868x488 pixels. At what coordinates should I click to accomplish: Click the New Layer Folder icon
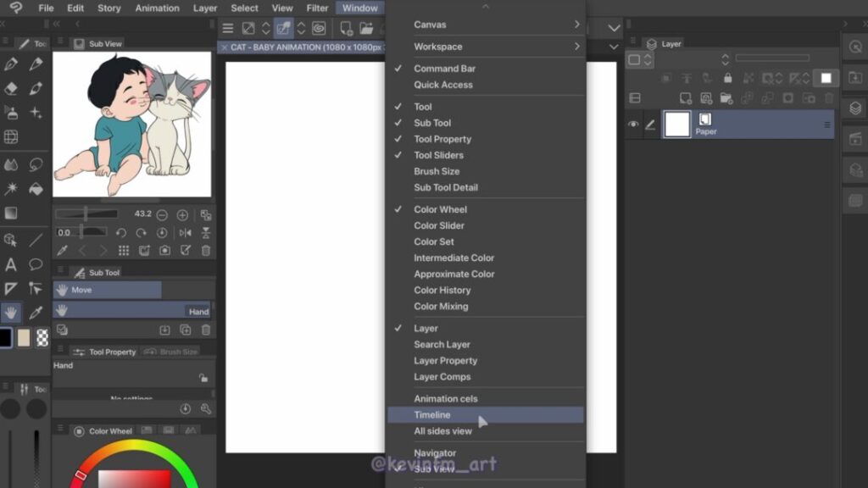[x=726, y=98]
